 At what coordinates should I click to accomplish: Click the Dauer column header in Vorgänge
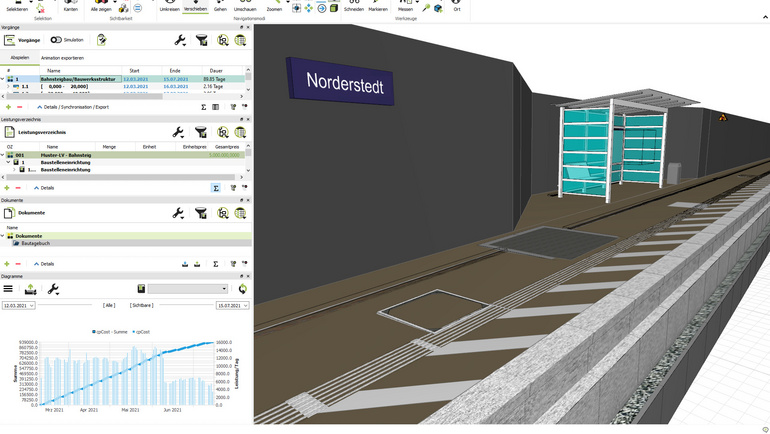[x=216, y=71]
